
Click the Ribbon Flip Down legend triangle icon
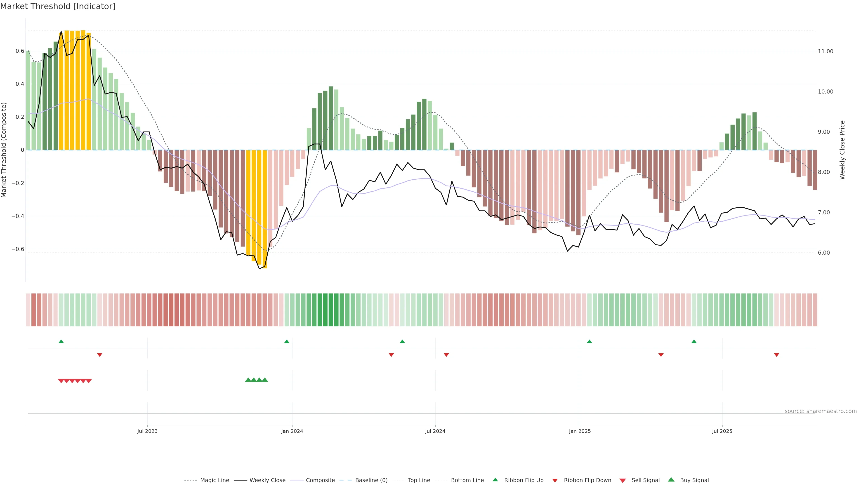pos(555,481)
